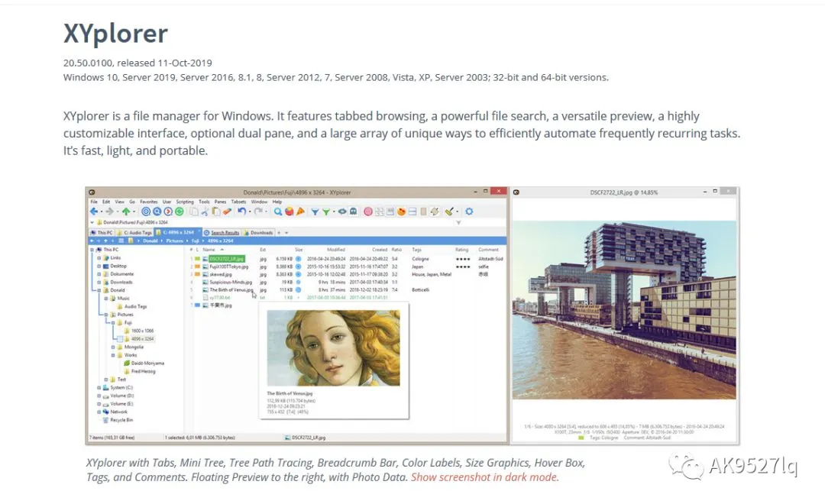825x504 pixels.
Task: Click the floating preview building photo
Action: click(624, 310)
